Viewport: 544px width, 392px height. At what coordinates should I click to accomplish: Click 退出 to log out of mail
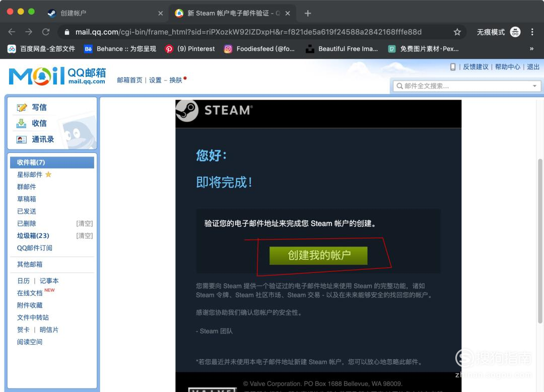(x=533, y=66)
